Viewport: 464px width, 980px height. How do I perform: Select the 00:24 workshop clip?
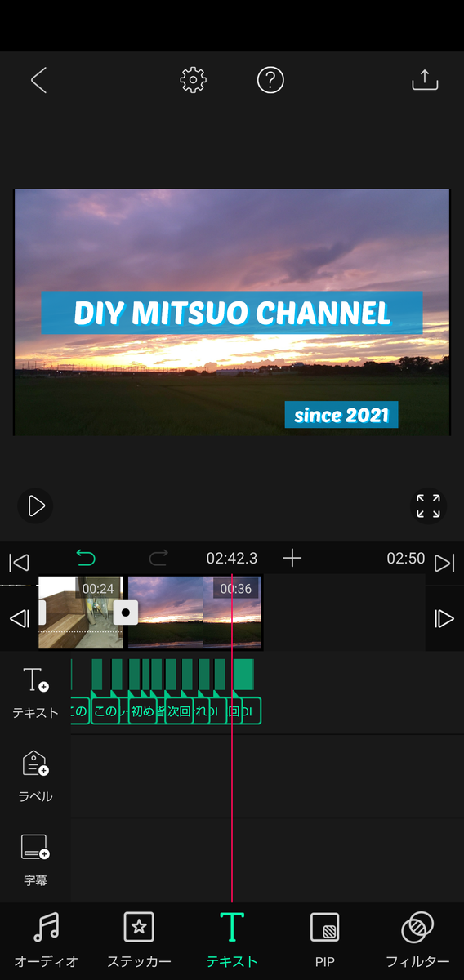[x=80, y=612]
